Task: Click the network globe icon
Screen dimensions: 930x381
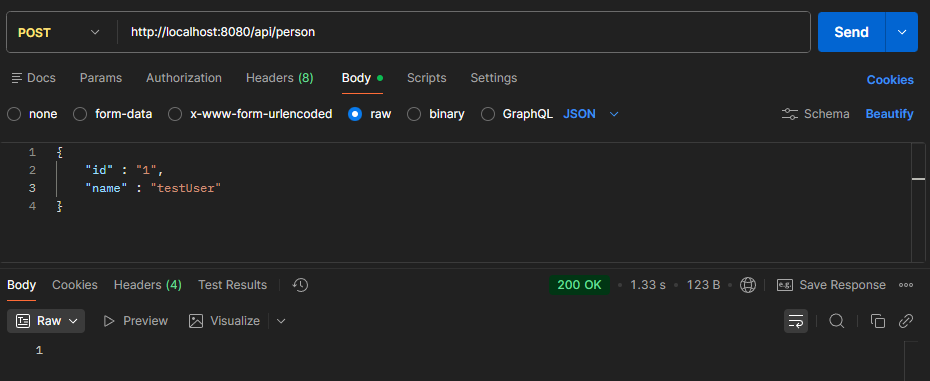Action: click(x=748, y=285)
